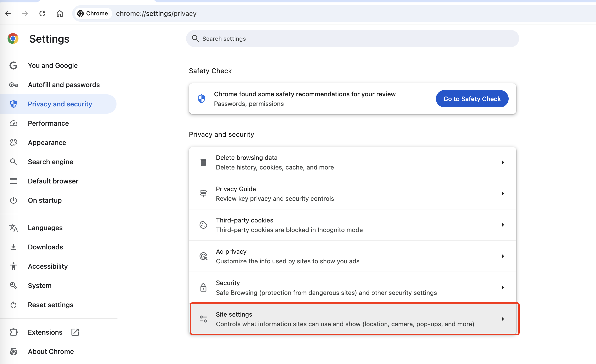The image size is (596, 364).
Task: Click the Default browser window icon
Action: point(13,181)
